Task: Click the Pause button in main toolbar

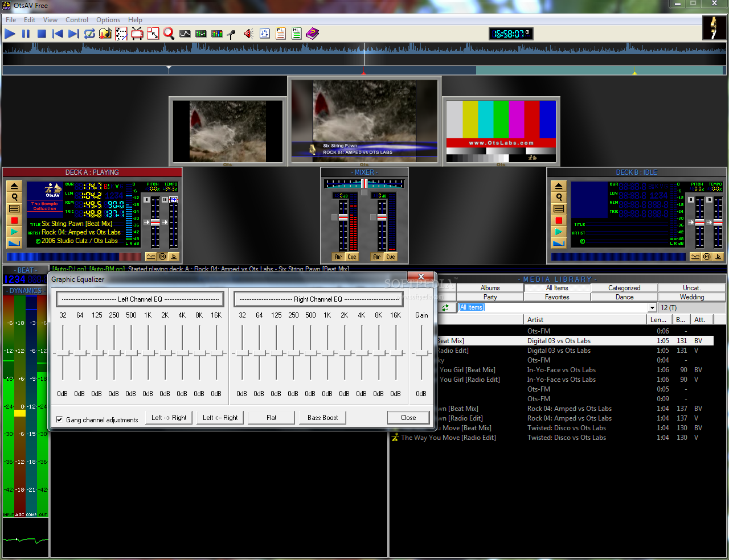Action: tap(26, 34)
